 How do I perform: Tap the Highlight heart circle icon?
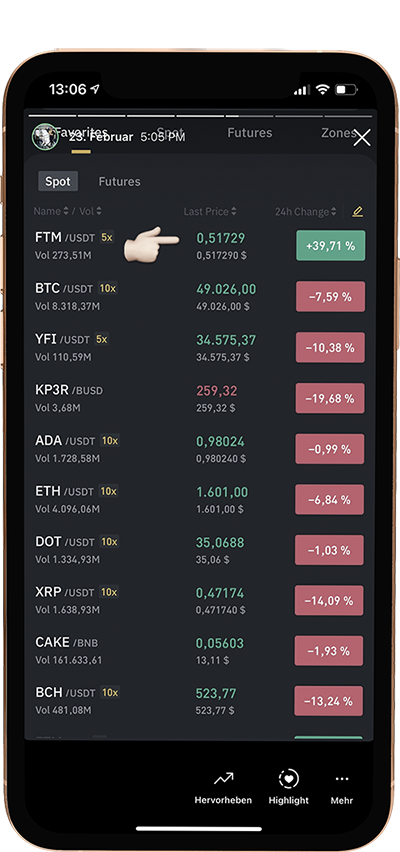click(x=288, y=779)
